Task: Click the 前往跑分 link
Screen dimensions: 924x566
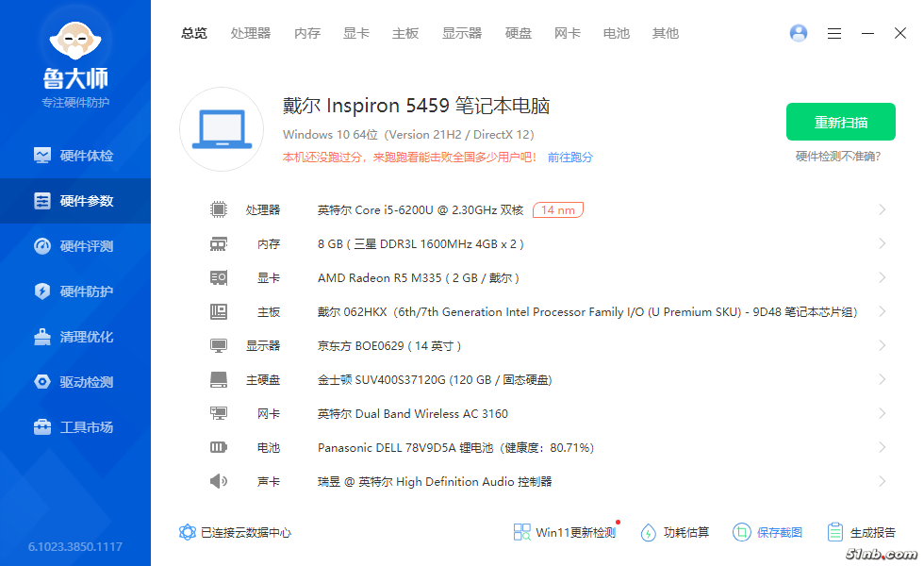Action: pyautogui.click(x=570, y=158)
